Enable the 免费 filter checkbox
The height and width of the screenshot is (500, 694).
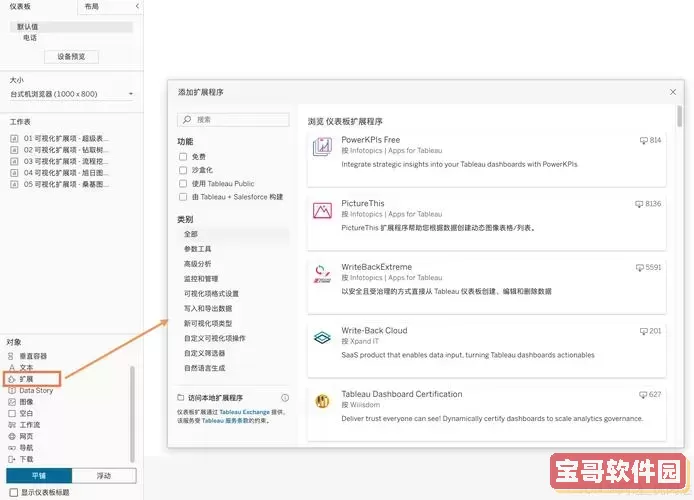(x=183, y=157)
